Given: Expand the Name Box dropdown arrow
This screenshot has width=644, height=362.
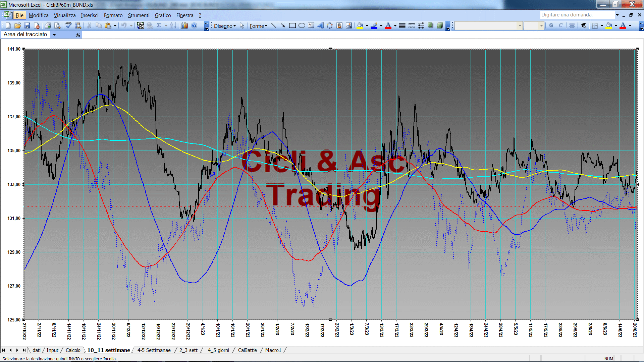Looking at the screenshot, I should tap(54, 35).
